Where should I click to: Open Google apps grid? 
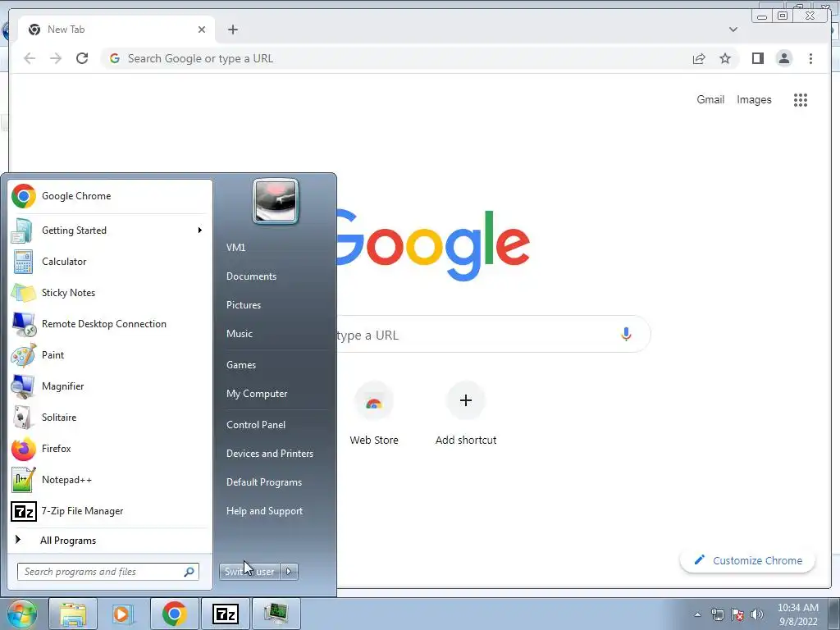point(801,99)
